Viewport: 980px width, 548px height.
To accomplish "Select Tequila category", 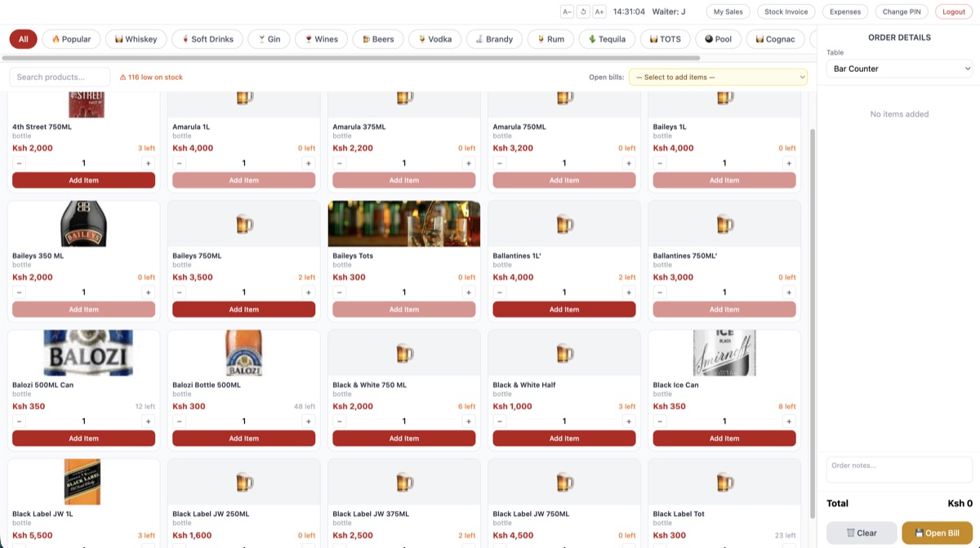I will coord(607,39).
